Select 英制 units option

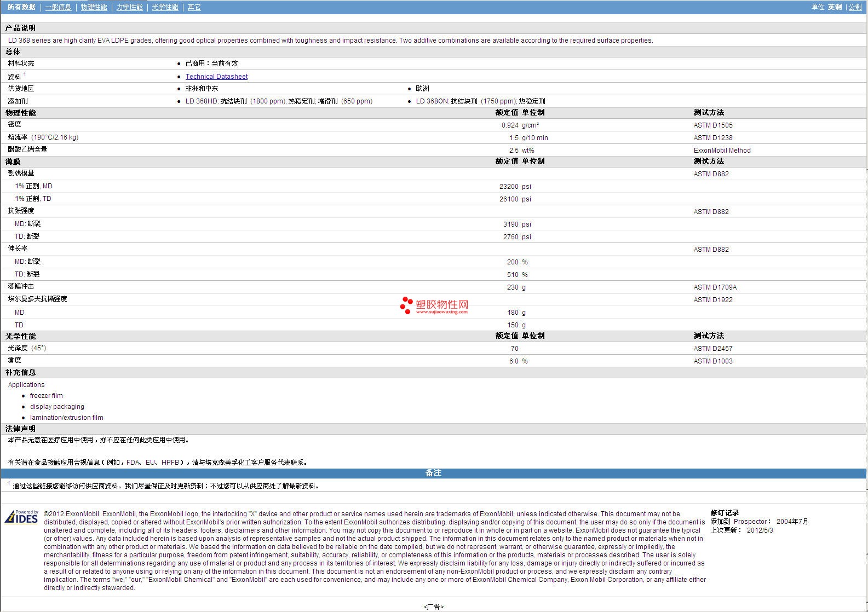[x=835, y=7]
